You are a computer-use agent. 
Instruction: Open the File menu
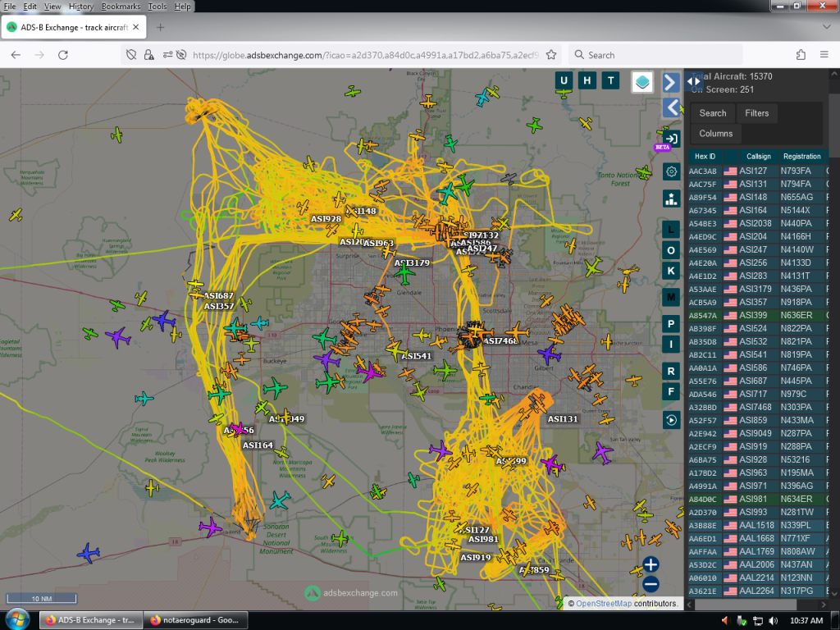pos(10,7)
